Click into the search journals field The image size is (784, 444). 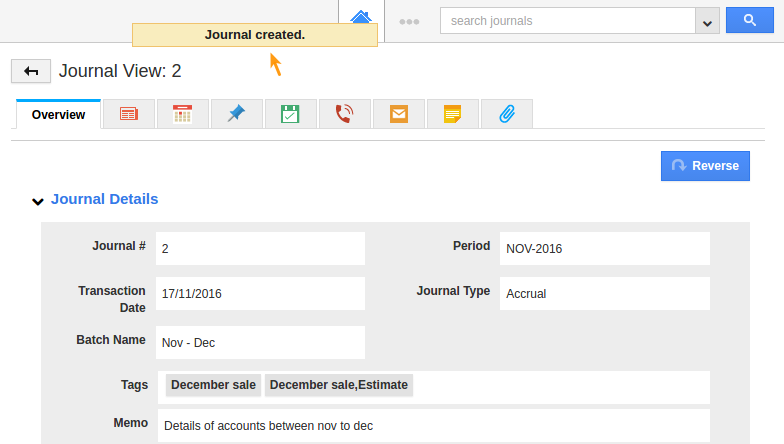[x=567, y=21]
